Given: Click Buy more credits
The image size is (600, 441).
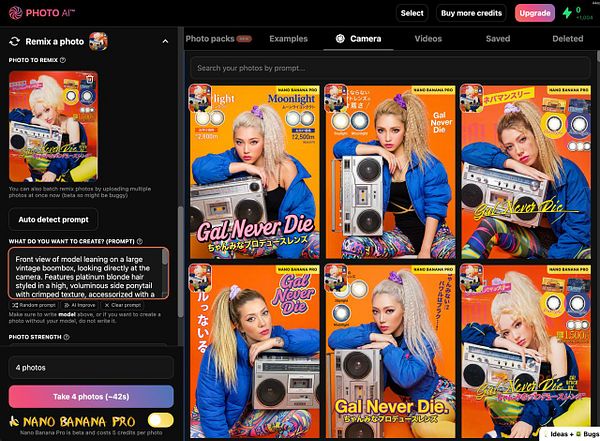Looking at the screenshot, I should pos(471,13).
